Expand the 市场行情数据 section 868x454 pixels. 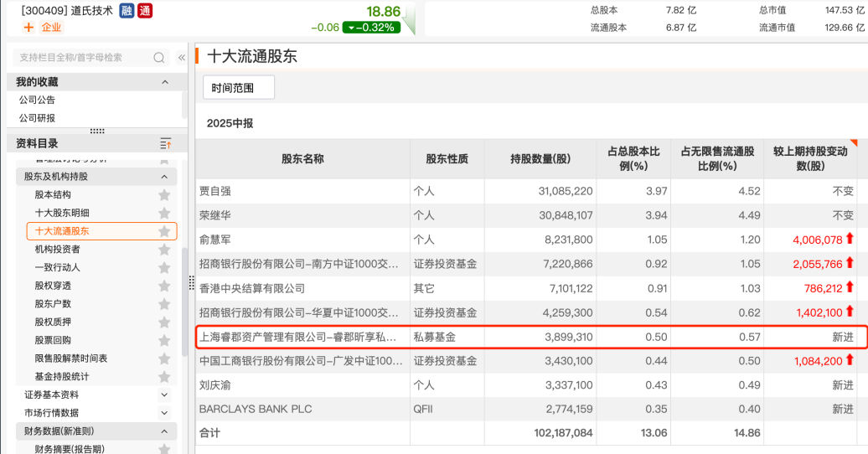[x=164, y=413]
